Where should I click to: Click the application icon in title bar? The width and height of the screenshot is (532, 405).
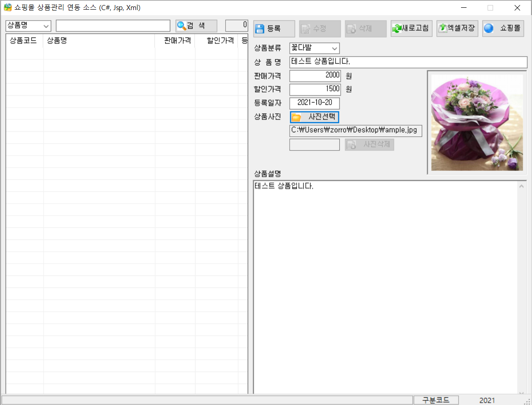coord(7,7)
